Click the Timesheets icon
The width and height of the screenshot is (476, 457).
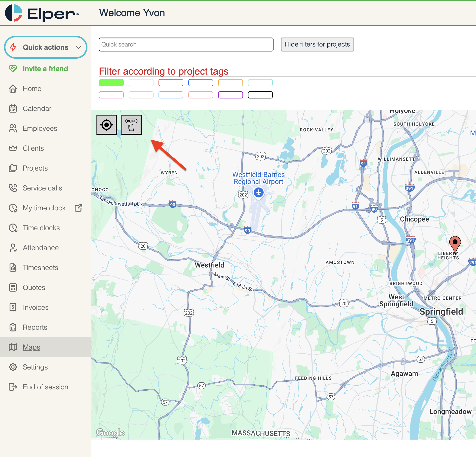pos(13,268)
